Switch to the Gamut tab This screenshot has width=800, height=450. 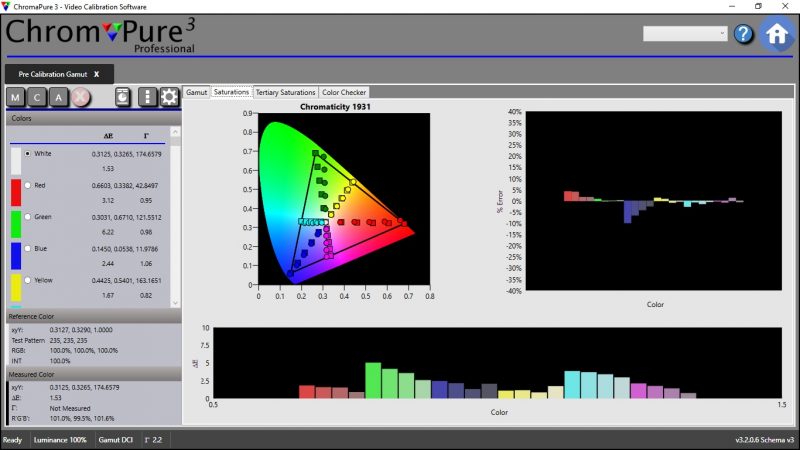click(x=196, y=92)
